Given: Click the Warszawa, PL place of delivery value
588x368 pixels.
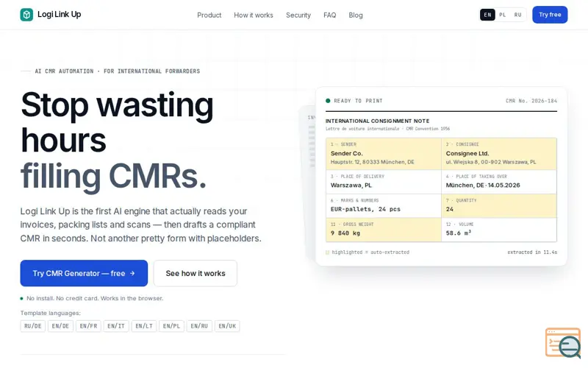Looking at the screenshot, I should tap(351, 185).
